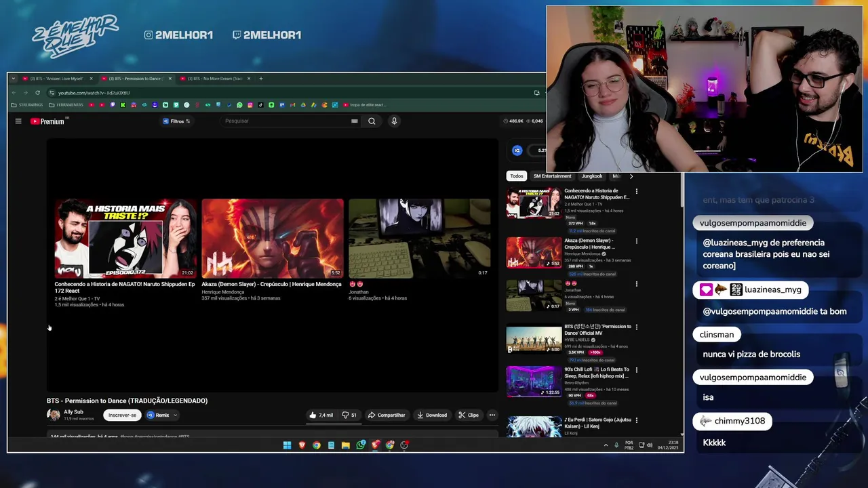Click the browser address bar URL
This screenshot has height=488, width=868.
94,93
